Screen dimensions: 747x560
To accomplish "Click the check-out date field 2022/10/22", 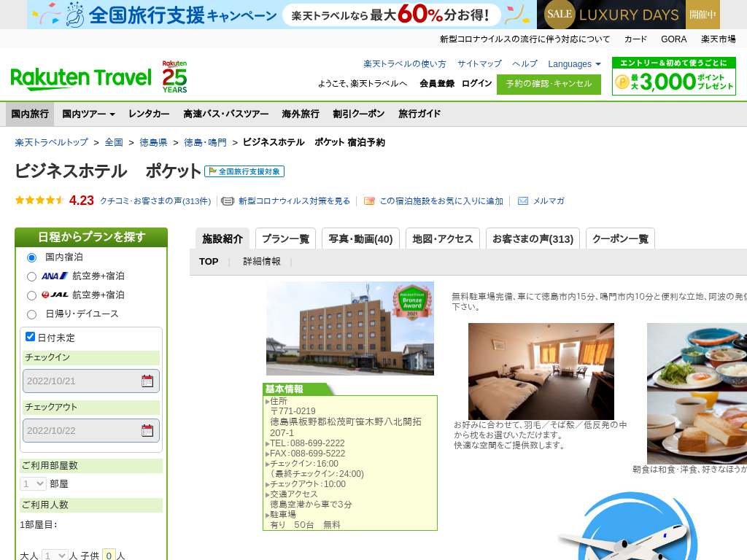I will tap(91, 430).
